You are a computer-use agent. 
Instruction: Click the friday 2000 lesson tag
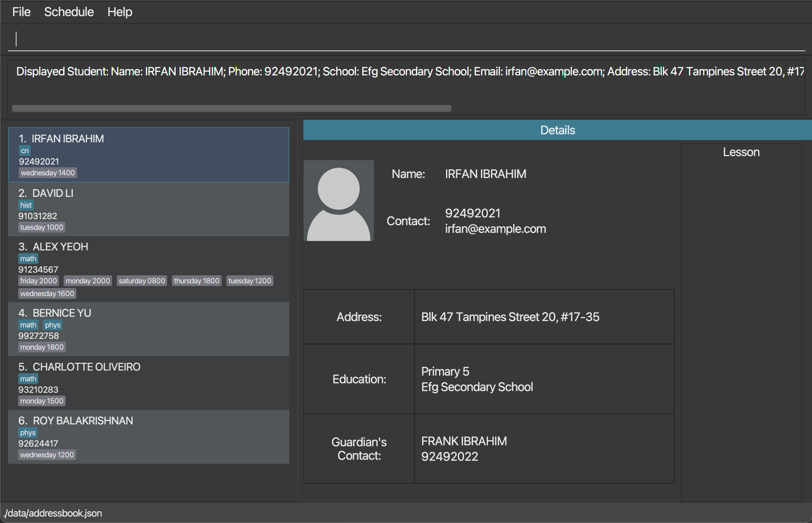pyautogui.click(x=38, y=281)
